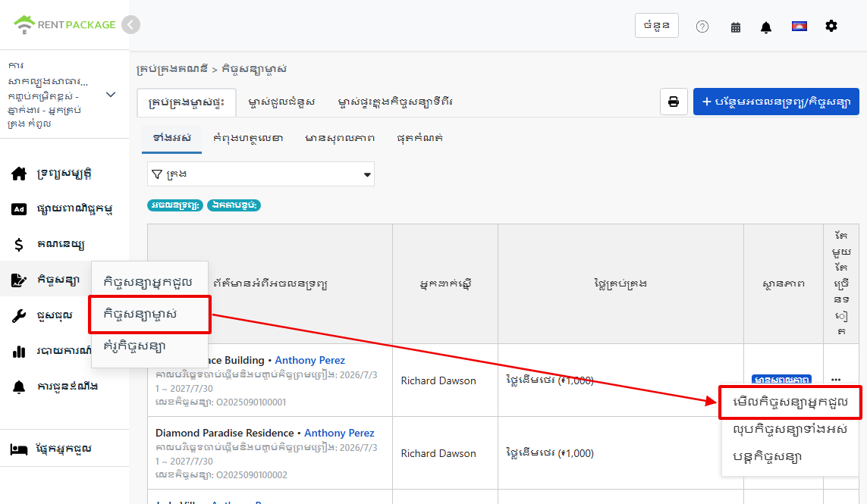The width and height of the screenshot is (867, 504).
Task: Click the blue status badge in first row
Action: [x=782, y=380]
